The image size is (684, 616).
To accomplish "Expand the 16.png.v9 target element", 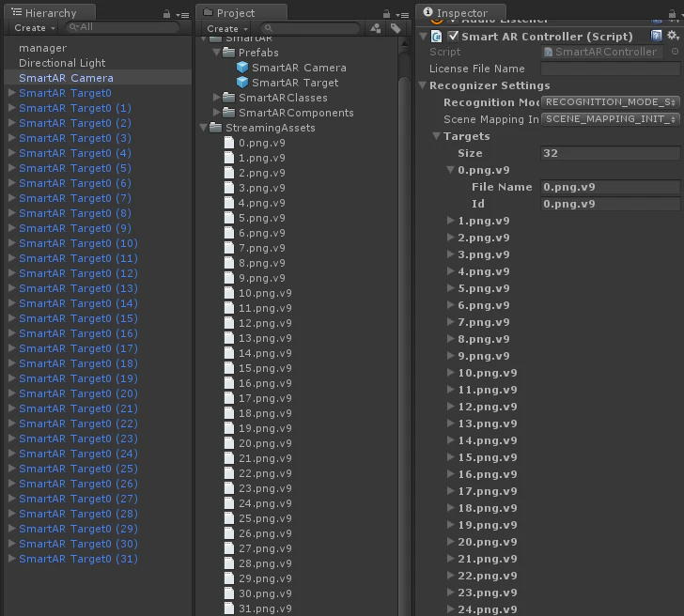I will [451, 474].
